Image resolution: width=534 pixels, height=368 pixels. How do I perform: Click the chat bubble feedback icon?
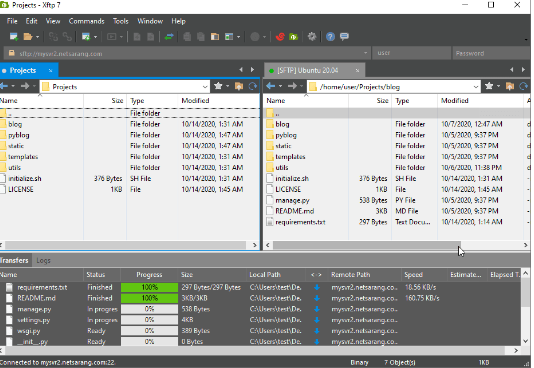(x=344, y=36)
